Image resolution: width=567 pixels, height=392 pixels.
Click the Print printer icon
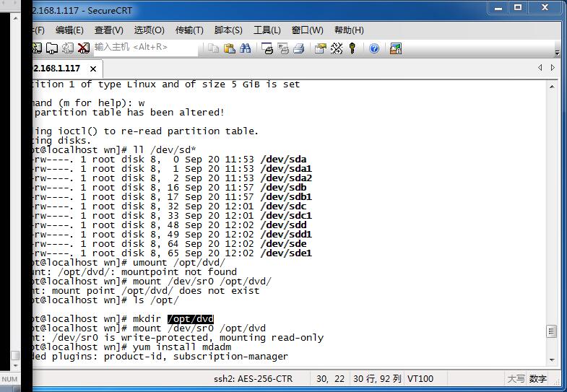299,48
